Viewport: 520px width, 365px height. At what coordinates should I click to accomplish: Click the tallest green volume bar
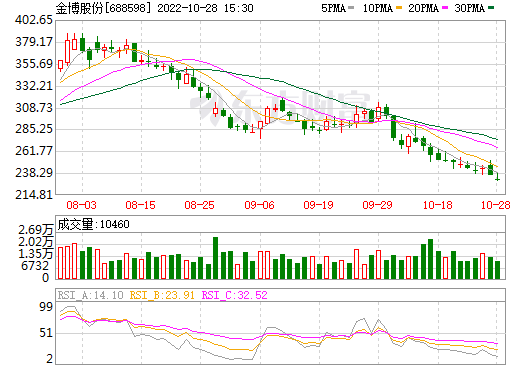click(215, 258)
